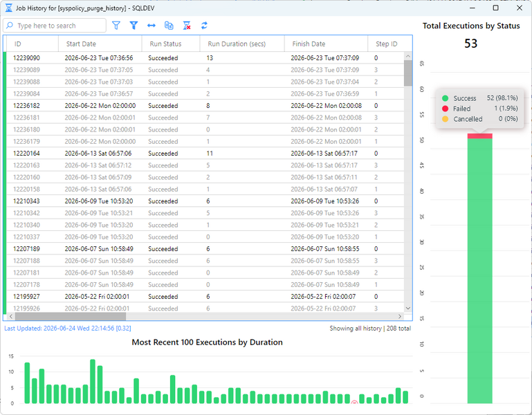Click the search magnifier icon
Viewport: 532px width, 415px height.
10,26
